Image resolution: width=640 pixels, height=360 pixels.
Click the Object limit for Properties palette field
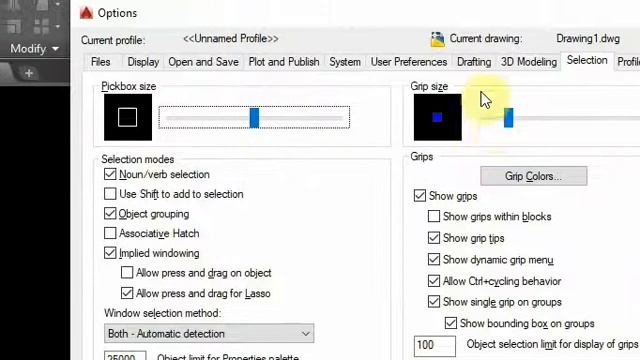click(125, 356)
